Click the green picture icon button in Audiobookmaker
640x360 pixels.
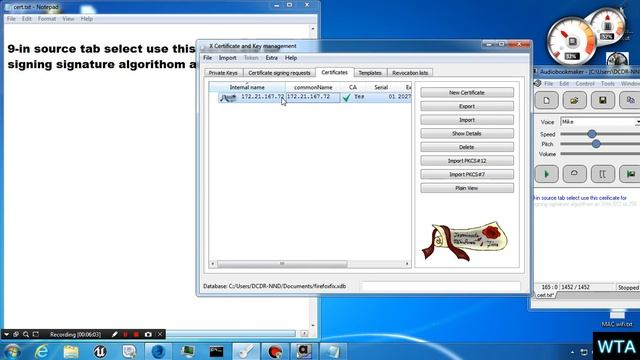630,174
